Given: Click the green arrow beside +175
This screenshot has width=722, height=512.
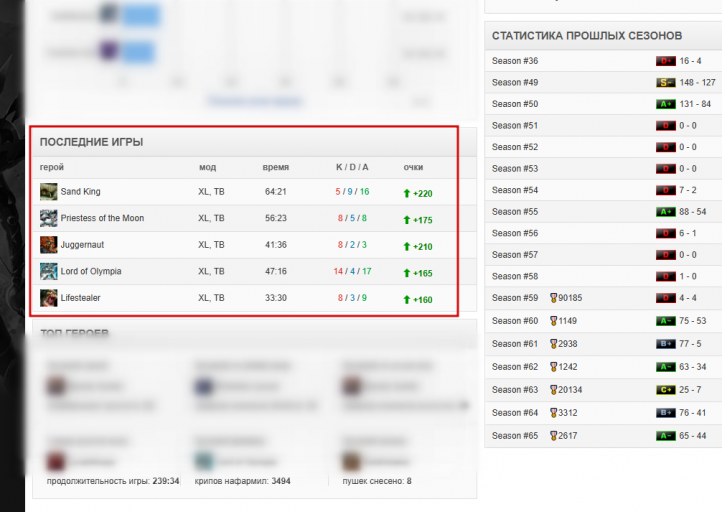Looking at the screenshot, I should point(407,220).
